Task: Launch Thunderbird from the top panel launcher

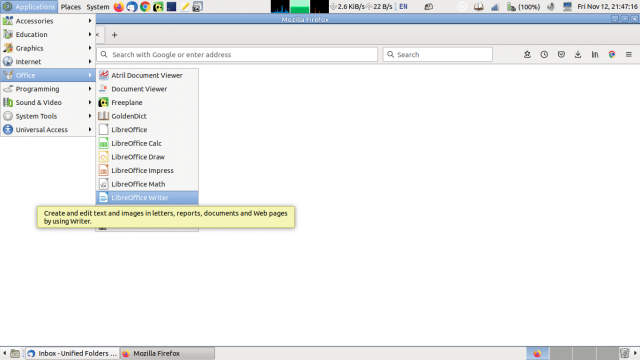Action: click(x=131, y=7)
